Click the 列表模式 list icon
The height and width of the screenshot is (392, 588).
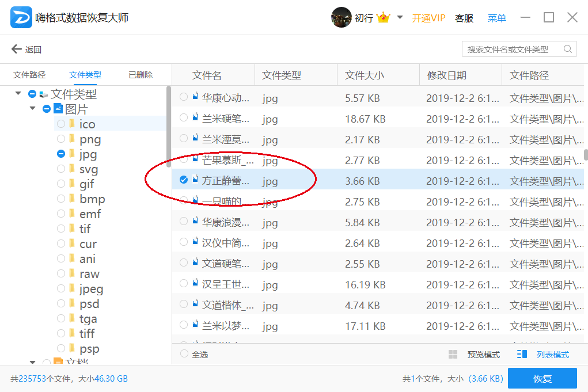(522, 354)
